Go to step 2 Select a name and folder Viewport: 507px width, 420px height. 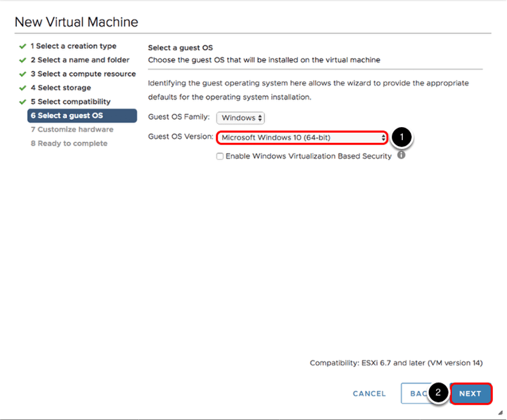[x=80, y=60]
